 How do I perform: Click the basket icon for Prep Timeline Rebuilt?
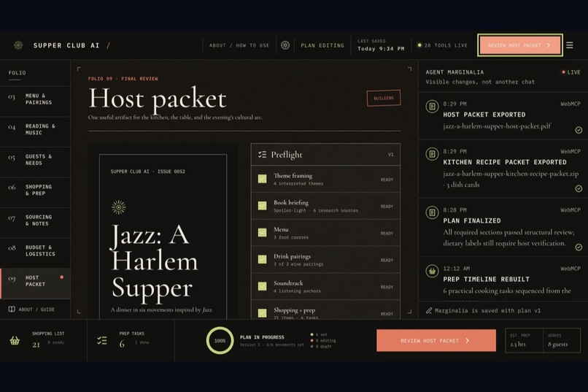[x=432, y=271]
